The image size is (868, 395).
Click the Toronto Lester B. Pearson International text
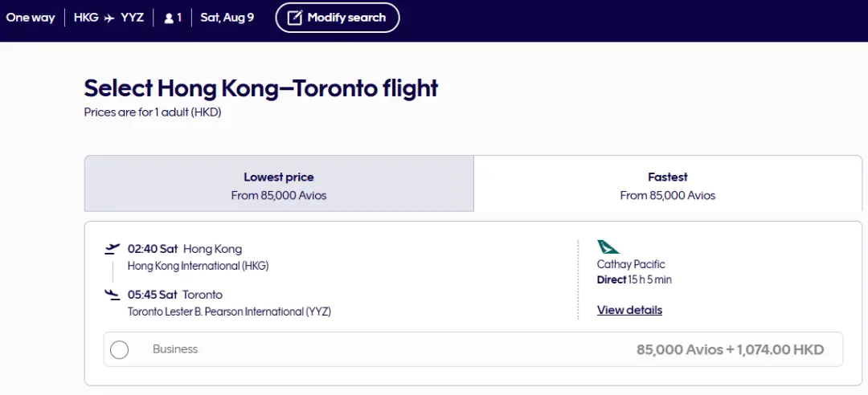coord(229,312)
